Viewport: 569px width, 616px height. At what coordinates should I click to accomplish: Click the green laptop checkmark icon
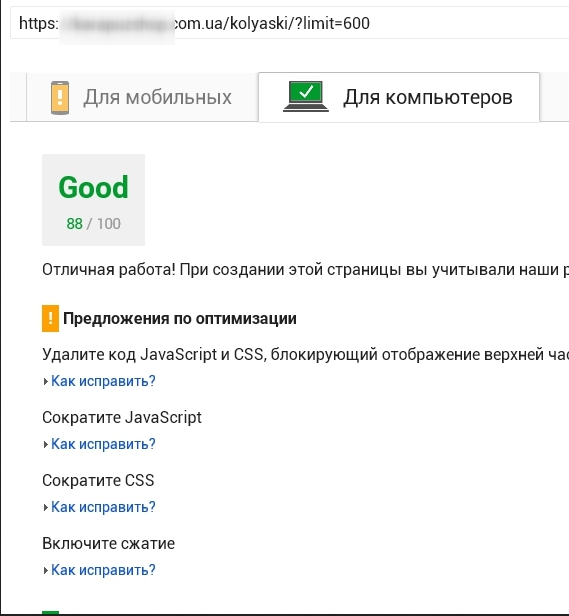pyautogui.click(x=306, y=96)
